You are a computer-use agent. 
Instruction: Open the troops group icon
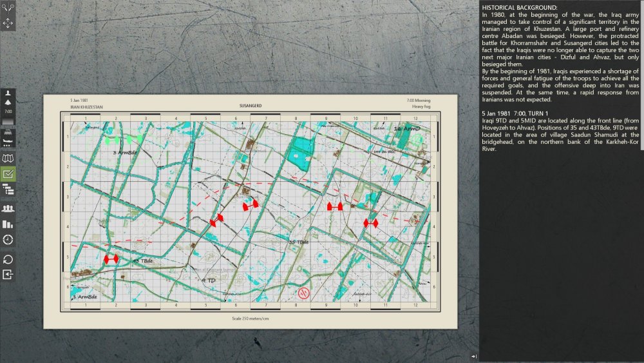pyautogui.click(x=8, y=209)
